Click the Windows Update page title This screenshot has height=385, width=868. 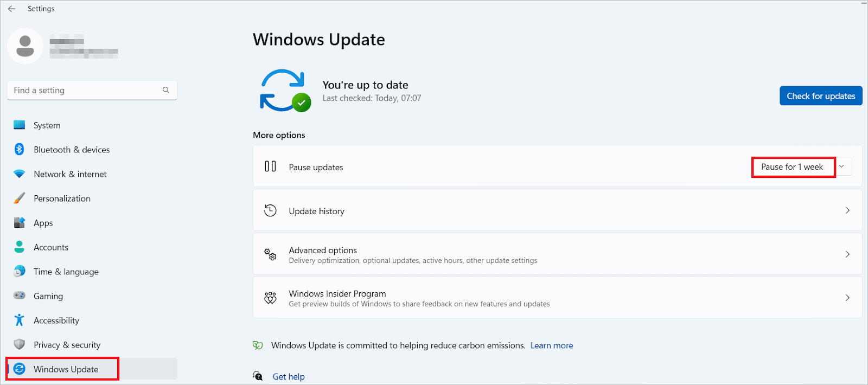pos(319,40)
